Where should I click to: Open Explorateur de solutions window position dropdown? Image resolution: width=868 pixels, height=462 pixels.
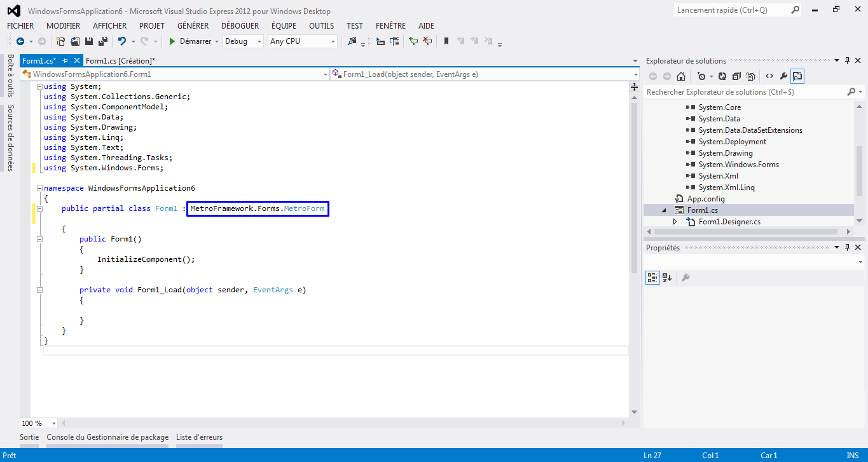click(836, 61)
